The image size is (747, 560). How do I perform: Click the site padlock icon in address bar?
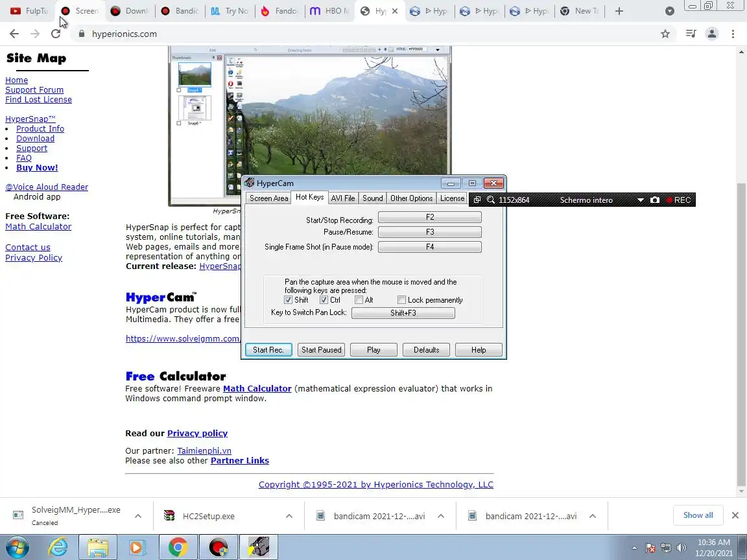pyautogui.click(x=82, y=34)
